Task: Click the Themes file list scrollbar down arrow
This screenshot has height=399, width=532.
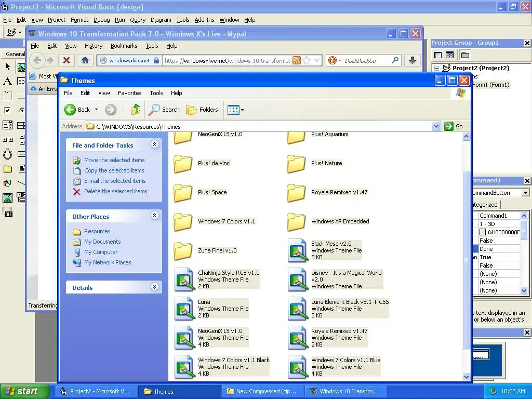Action: 466,377
